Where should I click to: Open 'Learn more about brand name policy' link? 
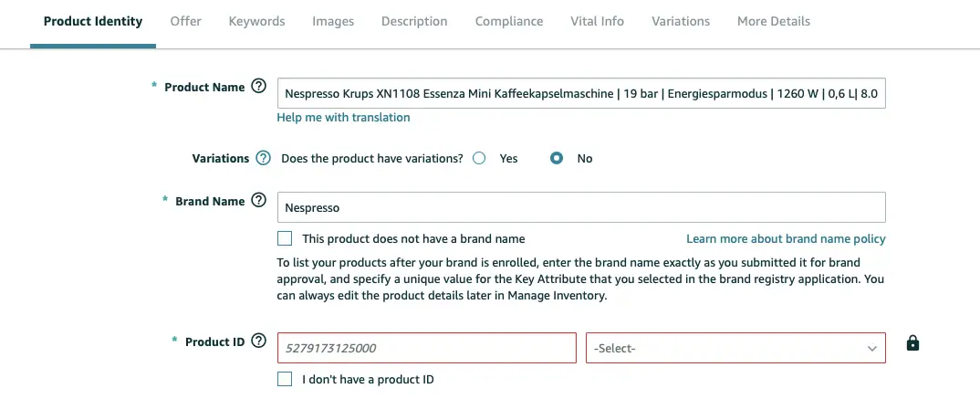pyautogui.click(x=786, y=238)
